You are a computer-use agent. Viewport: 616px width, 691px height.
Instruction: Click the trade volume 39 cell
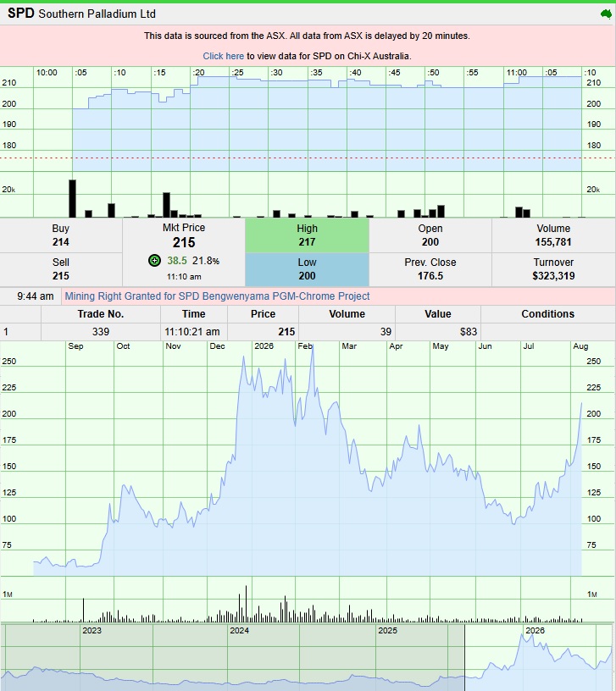(347, 332)
